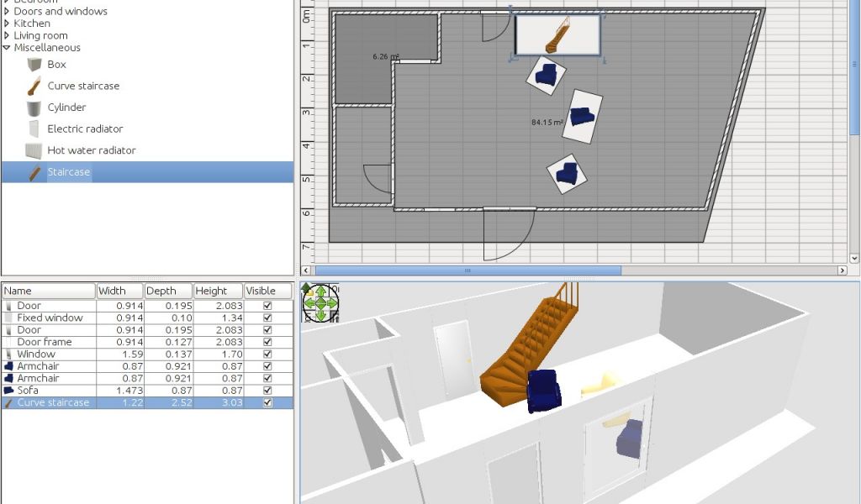Click the up arrow in 3D navigation compass
The image size is (861, 504).
pos(320,291)
